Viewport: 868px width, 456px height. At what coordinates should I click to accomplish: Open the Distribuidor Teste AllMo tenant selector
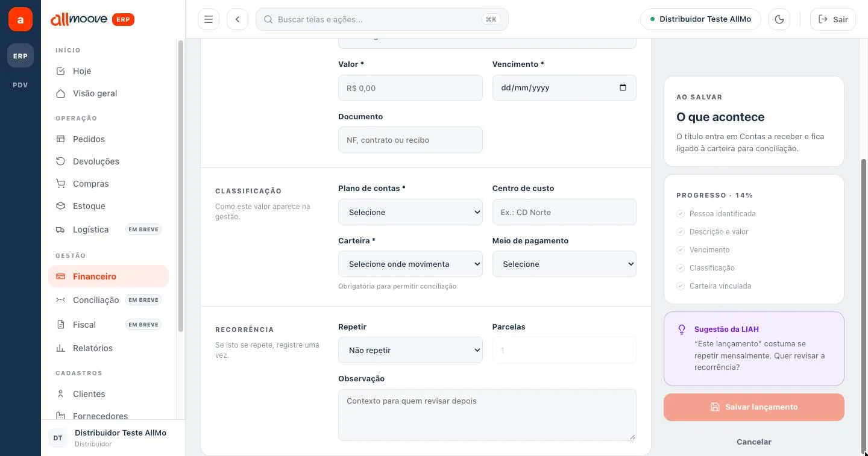coord(700,19)
